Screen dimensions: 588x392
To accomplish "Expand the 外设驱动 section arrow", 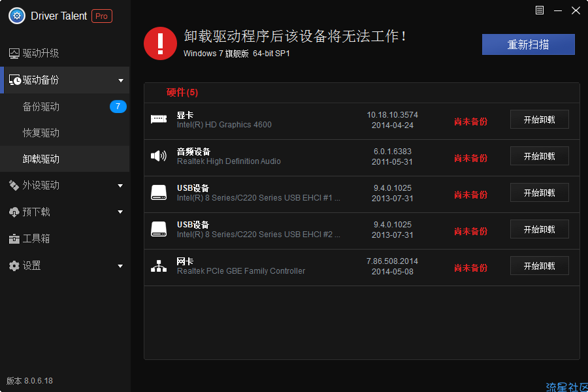I will pyautogui.click(x=120, y=186).
